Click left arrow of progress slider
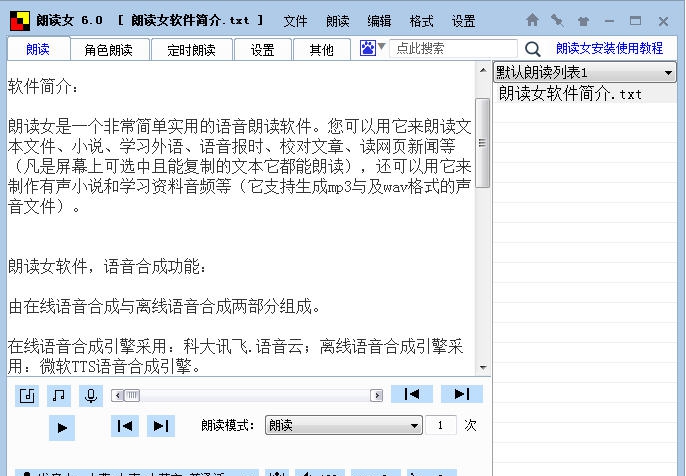The width and height of the screenshot is (686, 476). coord(117,396)
